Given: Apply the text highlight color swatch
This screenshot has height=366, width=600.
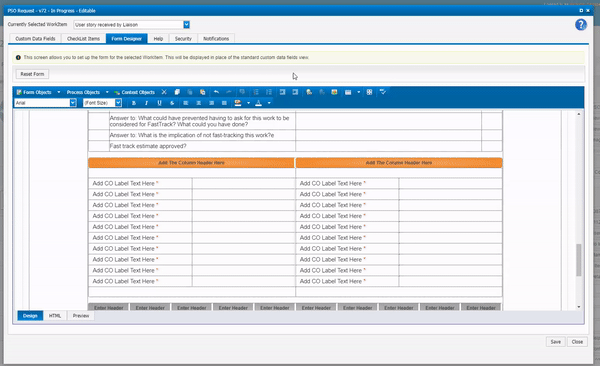Looking at the screenshot, I should (x=238, y=103).
